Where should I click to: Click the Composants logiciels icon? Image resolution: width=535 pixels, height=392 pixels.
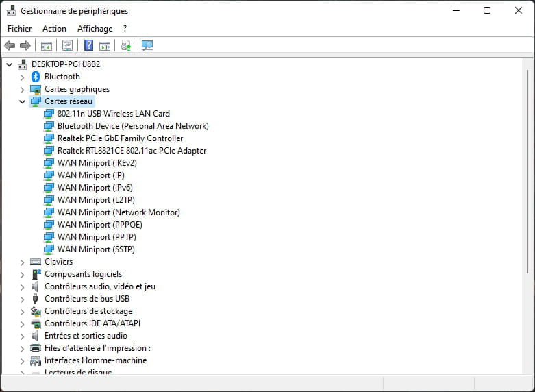36,274
